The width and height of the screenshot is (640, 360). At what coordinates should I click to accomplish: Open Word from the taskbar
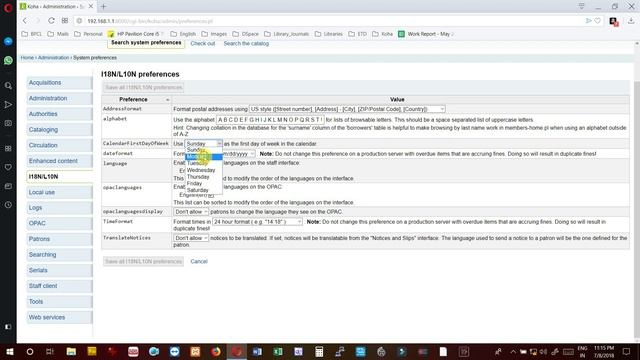257,351
